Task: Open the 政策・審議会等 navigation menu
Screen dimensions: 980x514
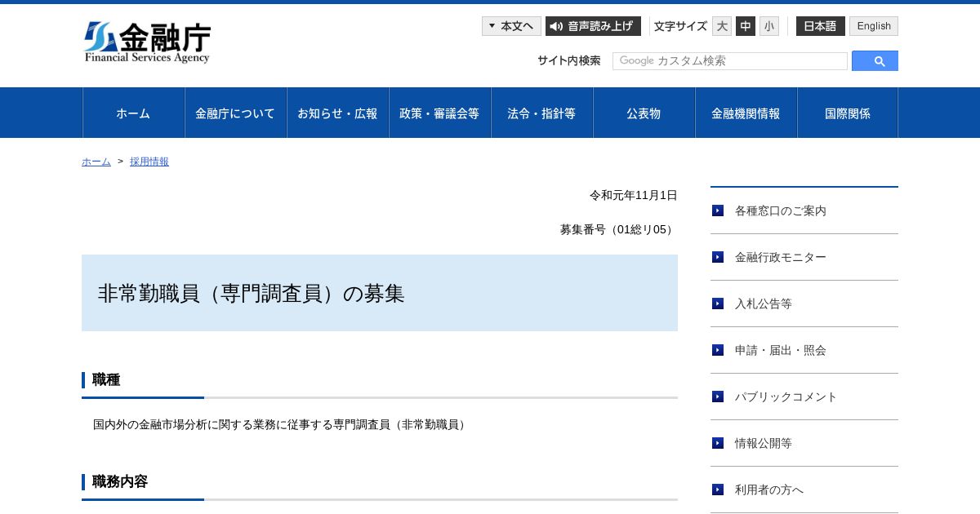Action: click(x=439, y=113)
